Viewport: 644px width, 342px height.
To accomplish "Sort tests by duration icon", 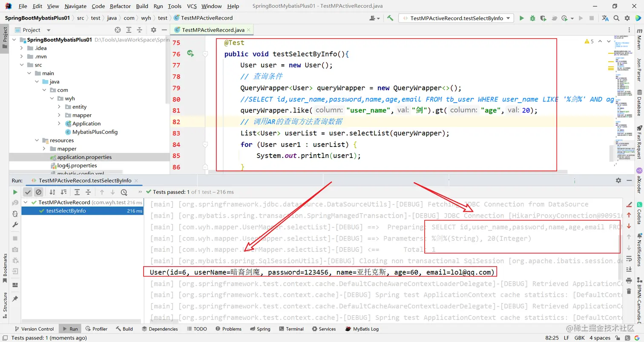I will coord(63,192).
